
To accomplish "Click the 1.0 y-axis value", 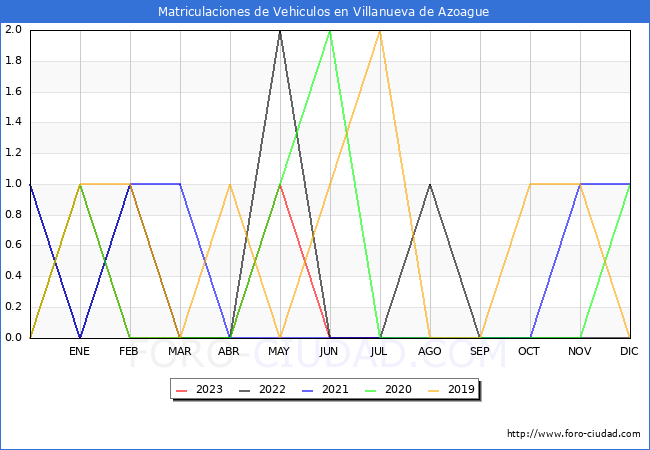I will click(x=13, y=184).
